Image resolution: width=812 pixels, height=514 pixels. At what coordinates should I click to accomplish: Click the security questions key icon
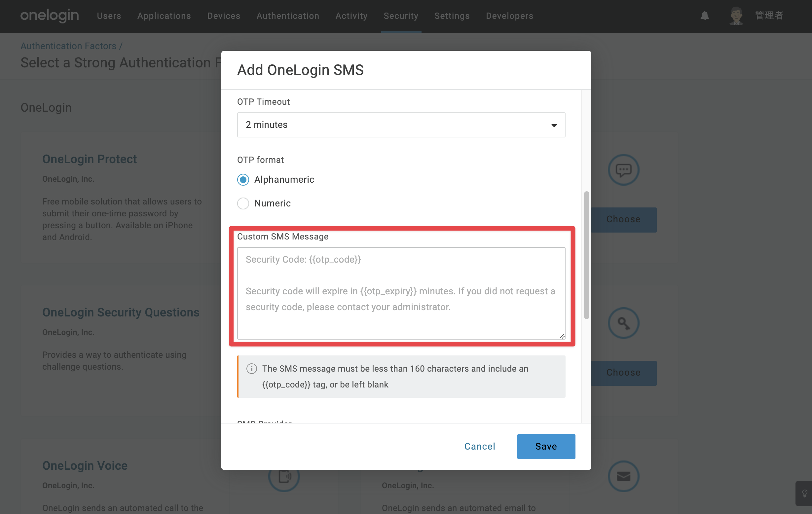623,323
